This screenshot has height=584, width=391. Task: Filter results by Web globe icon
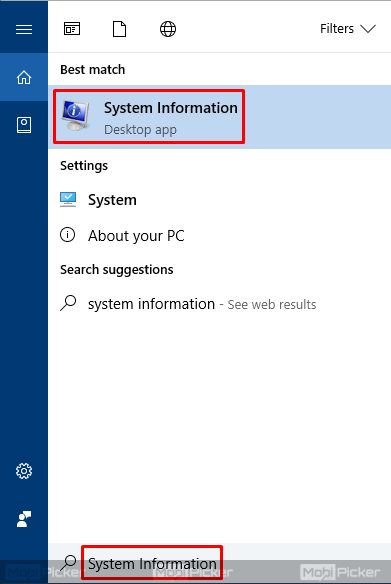pos(168,29)
